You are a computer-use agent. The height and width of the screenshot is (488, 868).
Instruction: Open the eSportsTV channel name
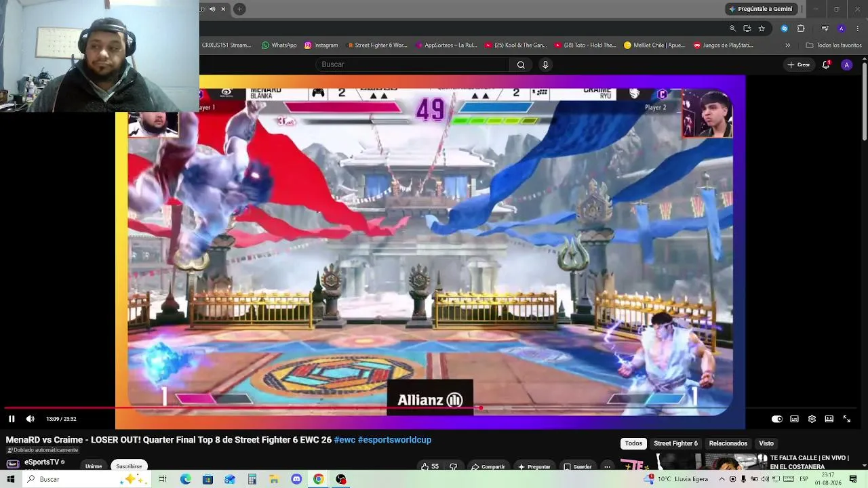42,462
